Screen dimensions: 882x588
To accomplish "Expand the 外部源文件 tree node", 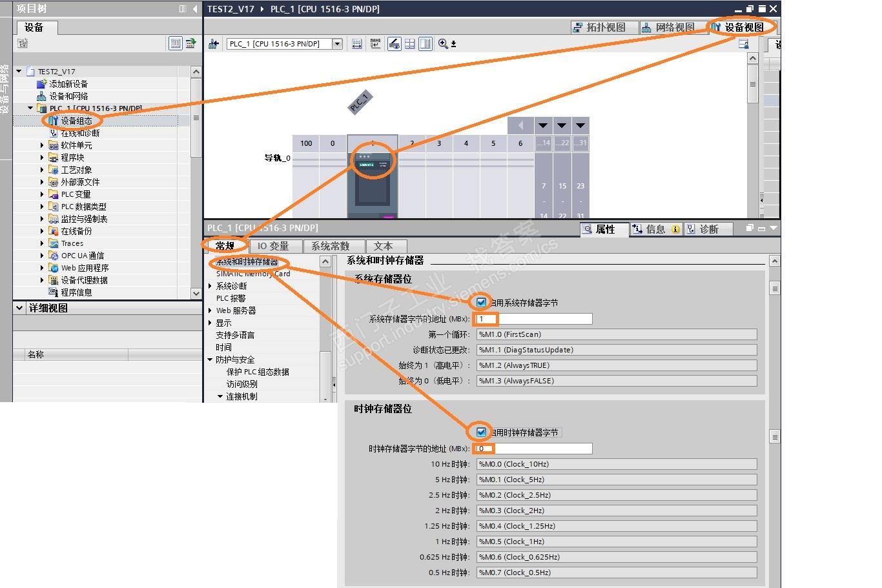I will point(42,182).
